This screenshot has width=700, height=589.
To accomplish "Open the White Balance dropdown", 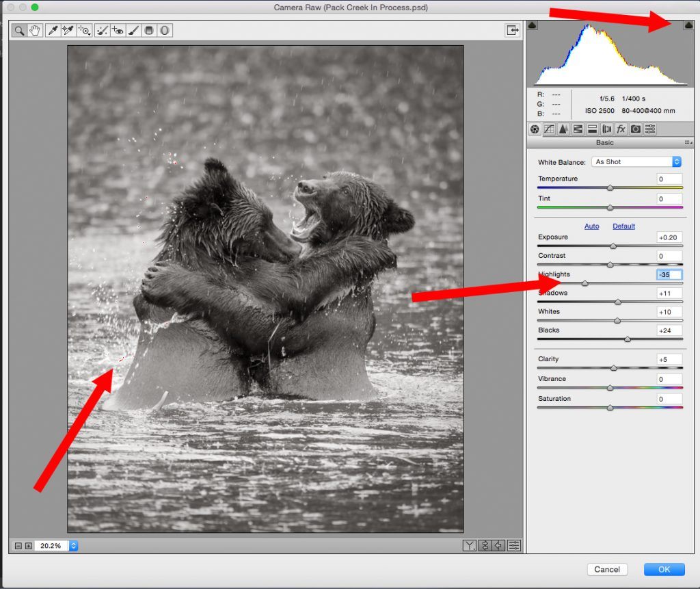I will (637, 162).
